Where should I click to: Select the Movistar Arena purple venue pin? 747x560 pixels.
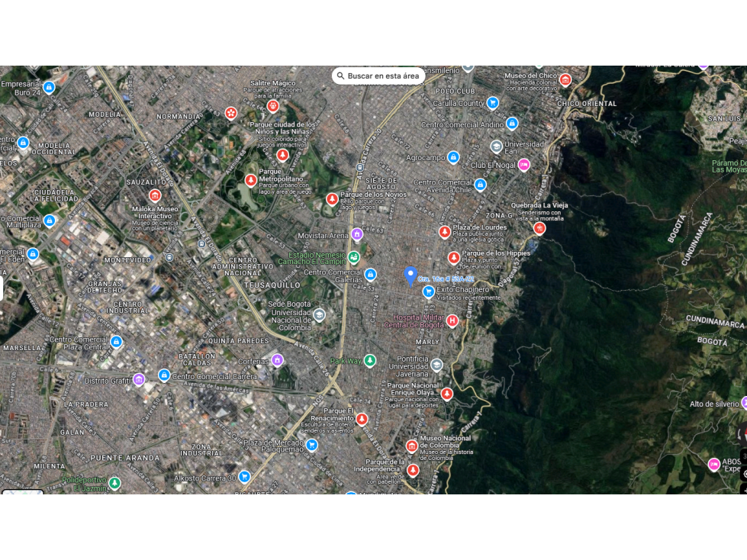(357, 233)
